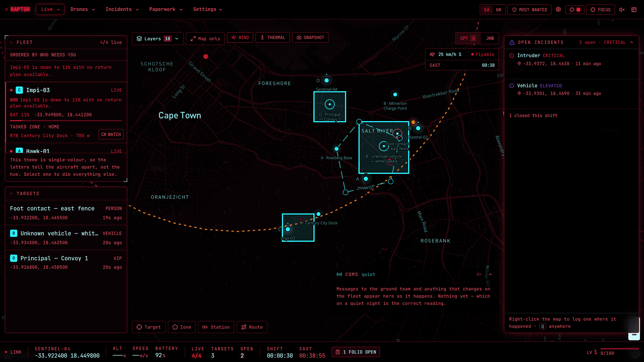This screenshot has width=644, height=362.
Task: Click the Vehicle incident circle icon
Action: point(512,86)
